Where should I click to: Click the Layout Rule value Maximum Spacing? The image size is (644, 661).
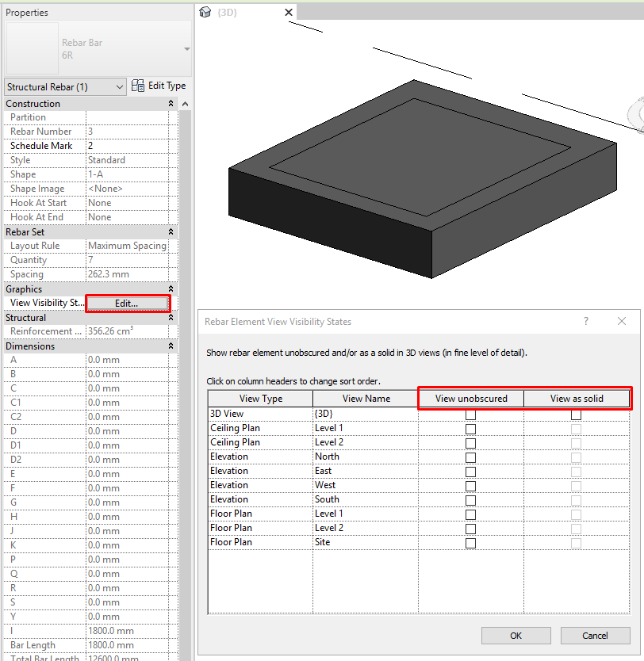(x=127, y=246)
